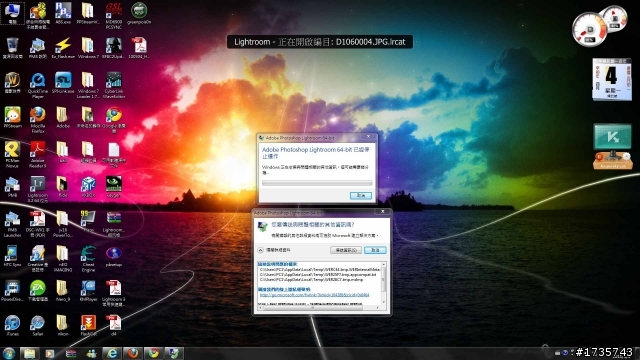
Task: Select the KMPlayer shortcut
Action: click(88, 291)
